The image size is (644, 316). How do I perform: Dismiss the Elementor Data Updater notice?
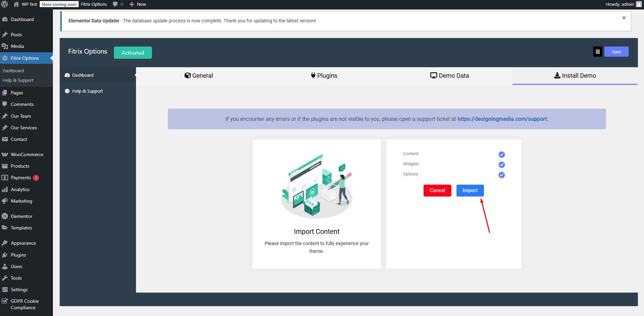coord(624,18)
